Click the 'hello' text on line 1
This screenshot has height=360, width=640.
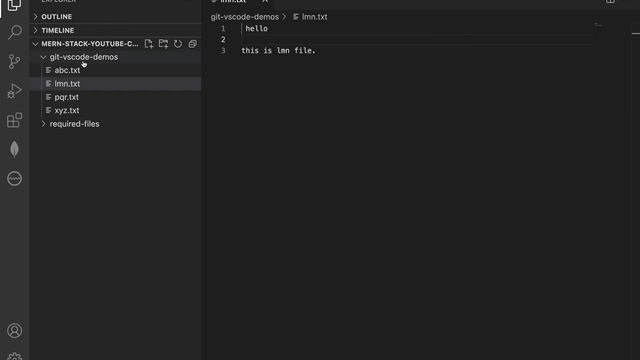pos(256,29)
